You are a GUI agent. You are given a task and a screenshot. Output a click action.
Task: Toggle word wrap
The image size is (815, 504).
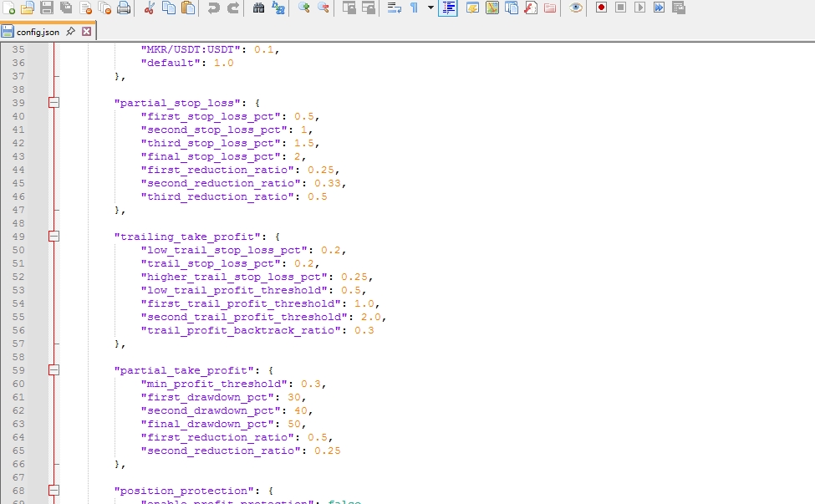[x=394, y=8]
